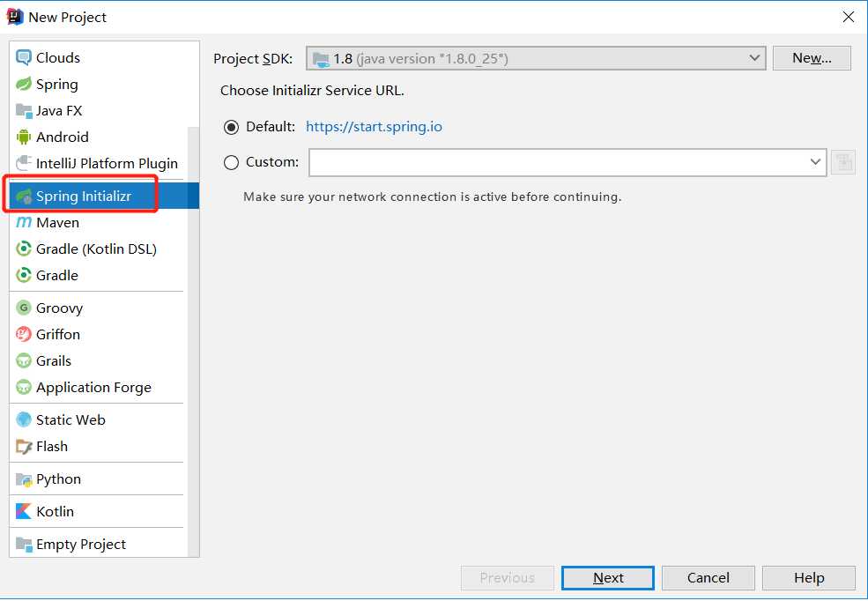Click the text 'Application Forge'

pyautogui.click(x=93, y=388)
